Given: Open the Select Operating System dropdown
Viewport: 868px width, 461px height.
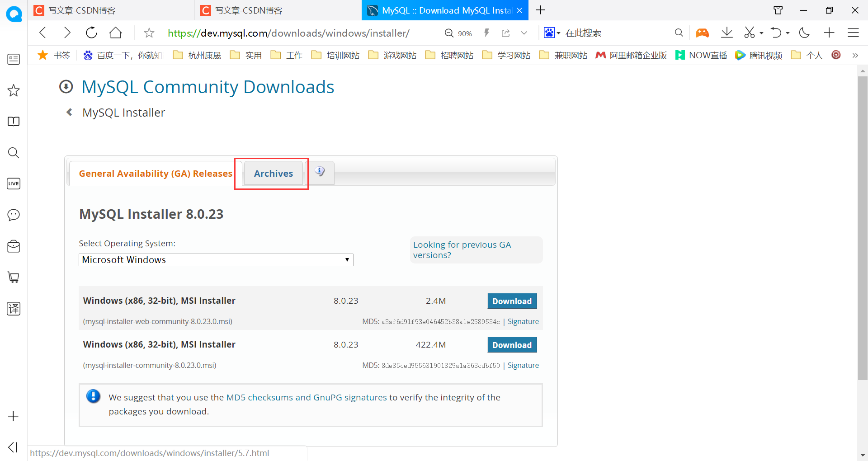Looking at the screenshot, I should tap(216, 260).
